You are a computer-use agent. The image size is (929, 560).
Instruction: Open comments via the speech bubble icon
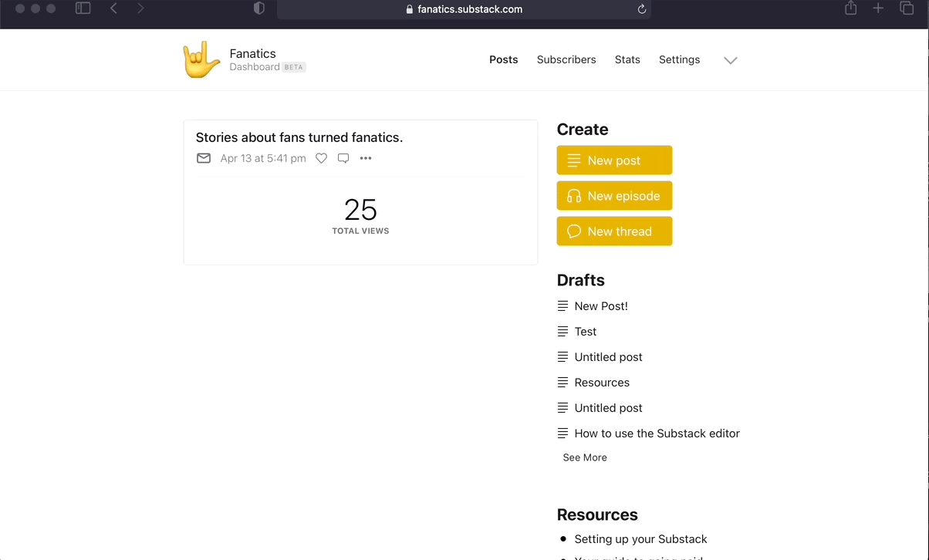pyautogui.click(x=343, y=158)
